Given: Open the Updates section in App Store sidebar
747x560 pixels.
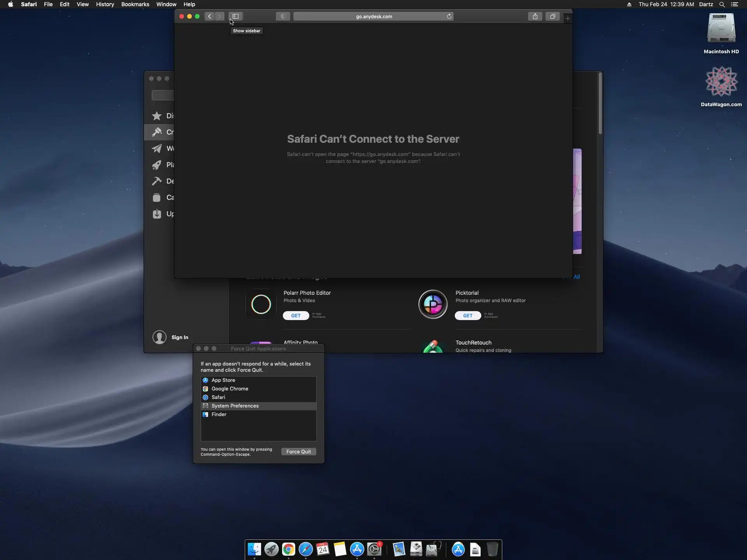Looking at the screenshot, I should (157, 214).
